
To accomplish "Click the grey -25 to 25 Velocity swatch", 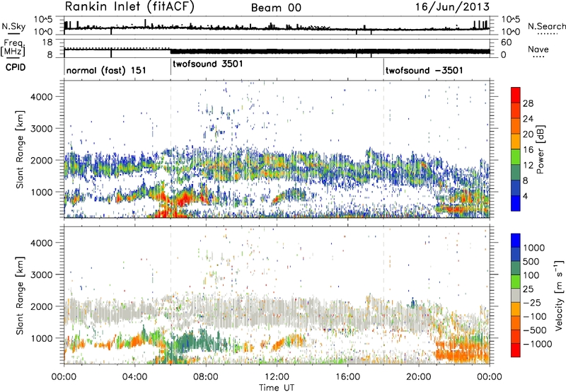I will coord(516,295).
